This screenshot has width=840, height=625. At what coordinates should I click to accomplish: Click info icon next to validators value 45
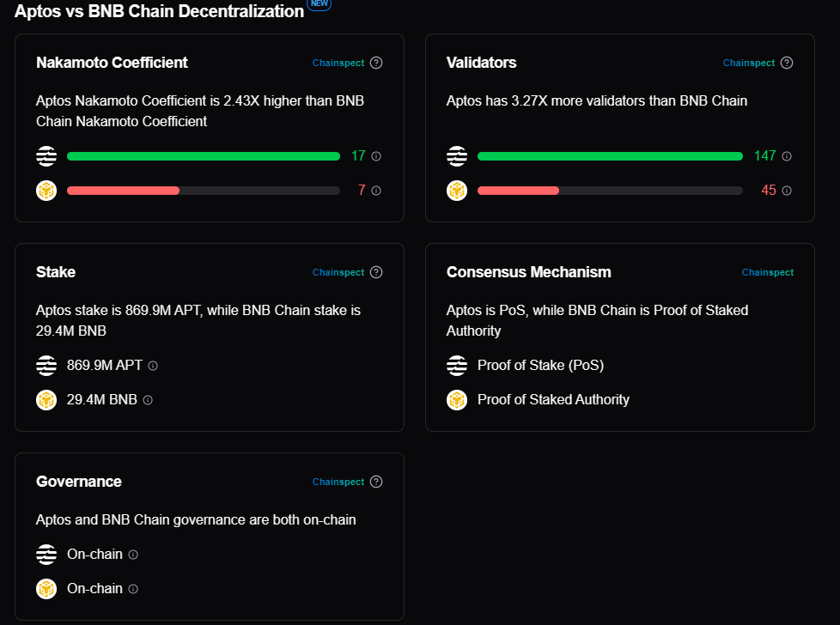tap(787, 191)
